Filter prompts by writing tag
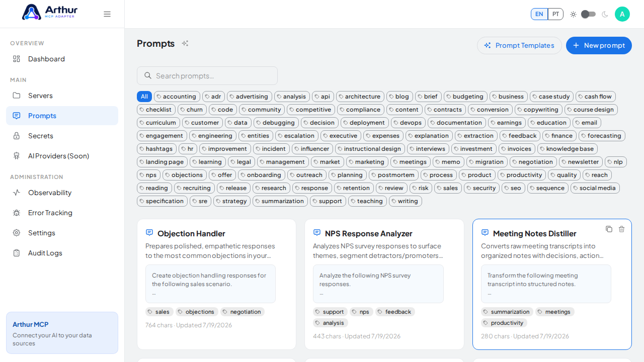 pos(406,201)
